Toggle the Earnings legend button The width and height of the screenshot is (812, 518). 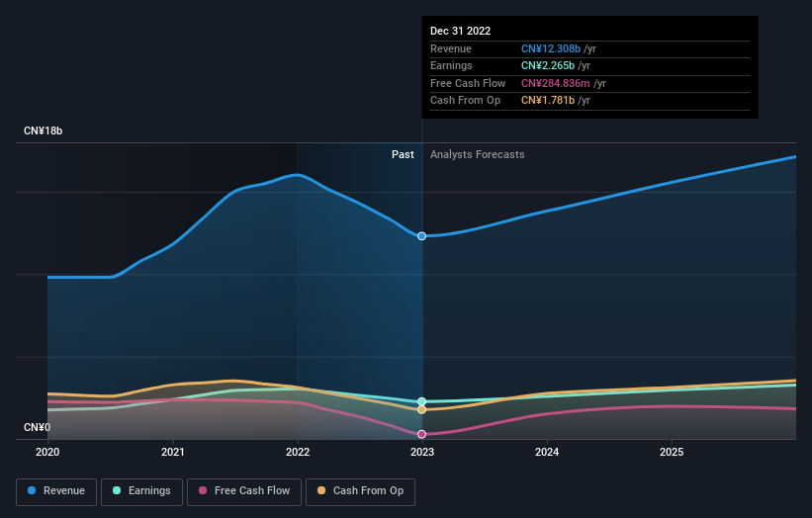pos(141,491)
